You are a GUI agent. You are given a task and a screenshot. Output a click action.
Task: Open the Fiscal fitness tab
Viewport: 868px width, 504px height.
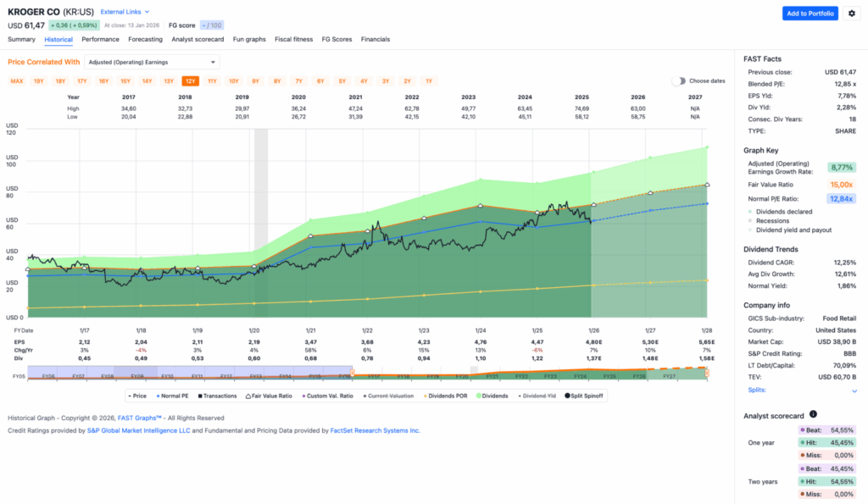coord(293,39)
